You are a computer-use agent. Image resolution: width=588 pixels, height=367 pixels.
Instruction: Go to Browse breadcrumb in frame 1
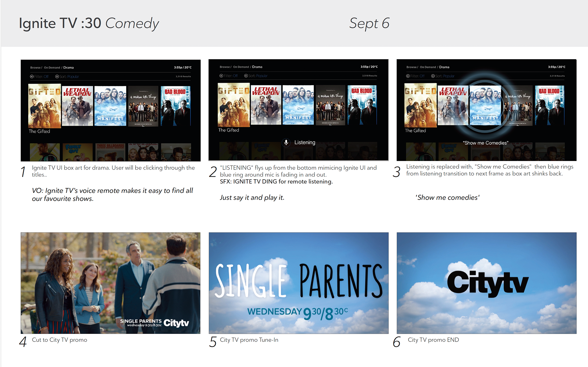point(36,68)
